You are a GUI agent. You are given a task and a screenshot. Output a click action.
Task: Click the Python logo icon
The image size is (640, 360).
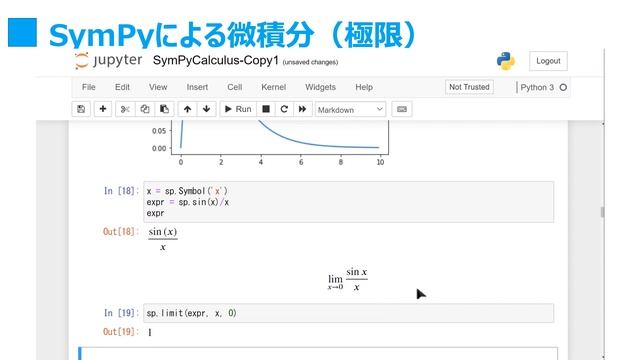[x=506, y=61]
